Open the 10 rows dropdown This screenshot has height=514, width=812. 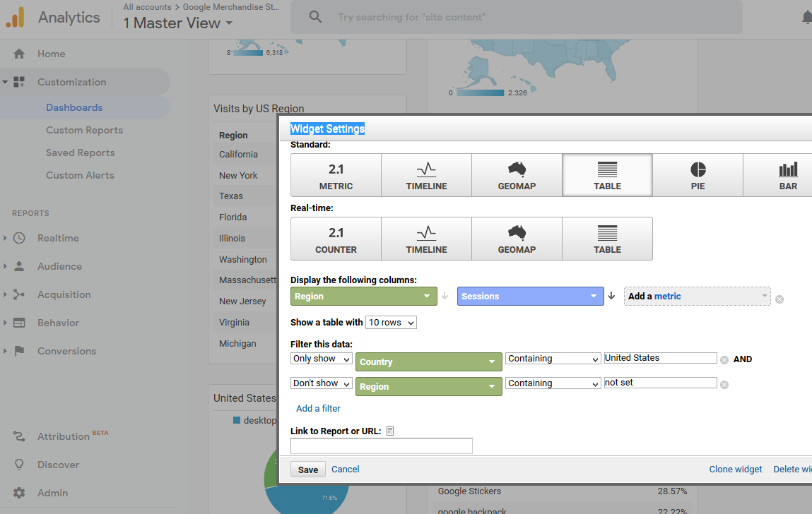coord(391,323)
